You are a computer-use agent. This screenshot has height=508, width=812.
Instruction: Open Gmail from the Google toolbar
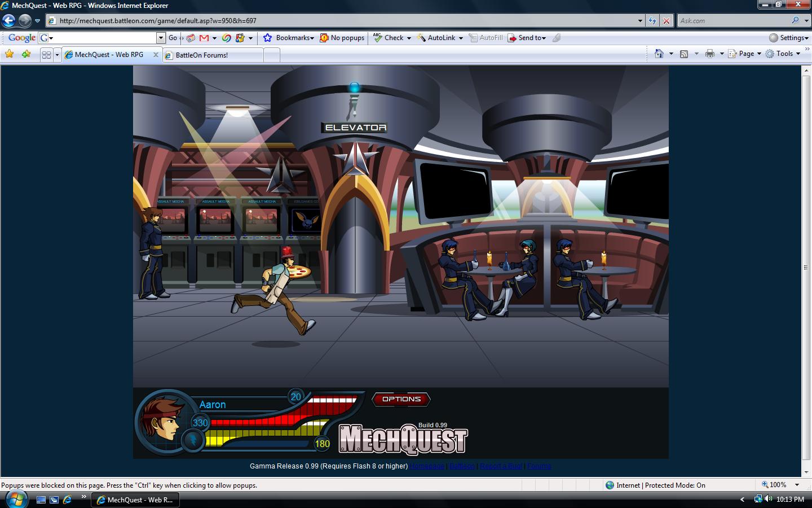[204, 38]
